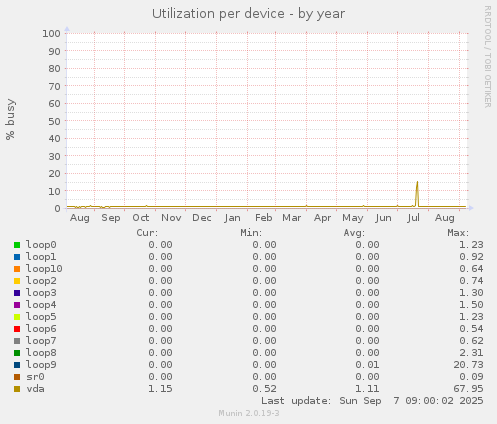Click the Jan month axis label
Viewport: 497px width, 424px height.
(x=232, y=218)
